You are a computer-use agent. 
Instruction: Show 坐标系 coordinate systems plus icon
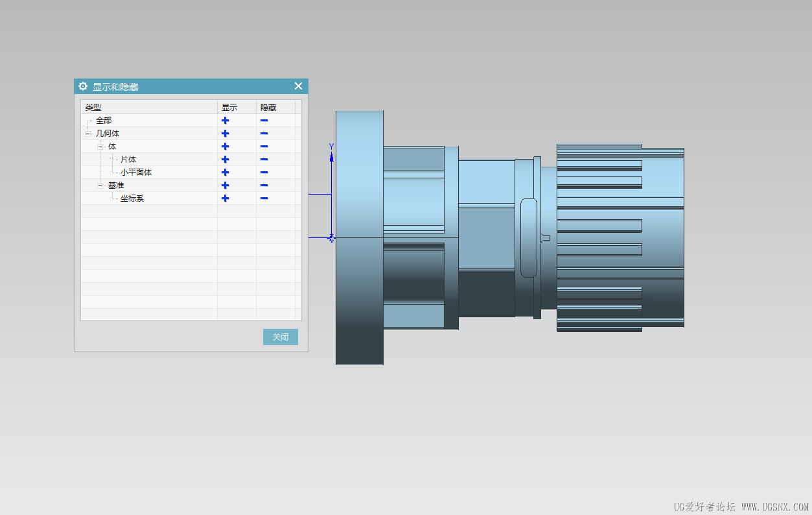tap(225, 198)
